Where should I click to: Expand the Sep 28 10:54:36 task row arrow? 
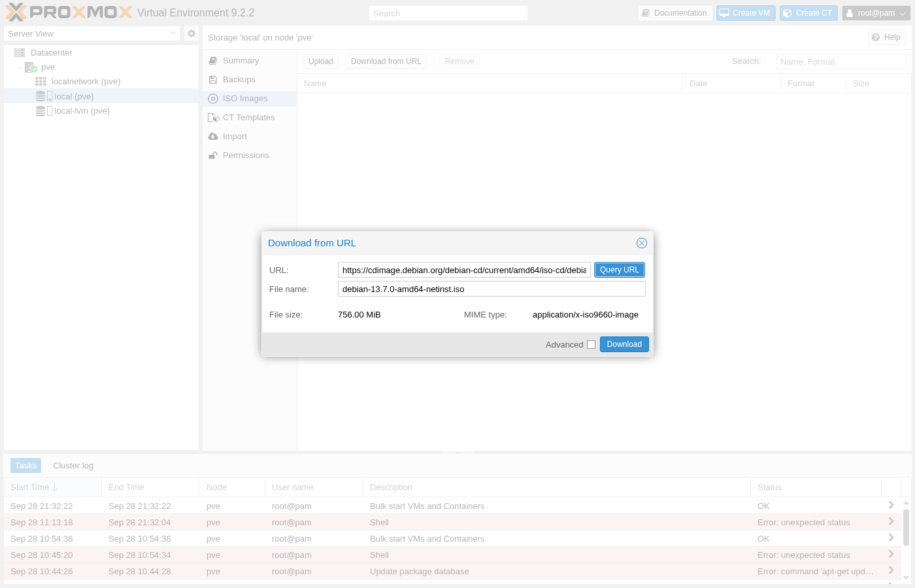point(891,538)
